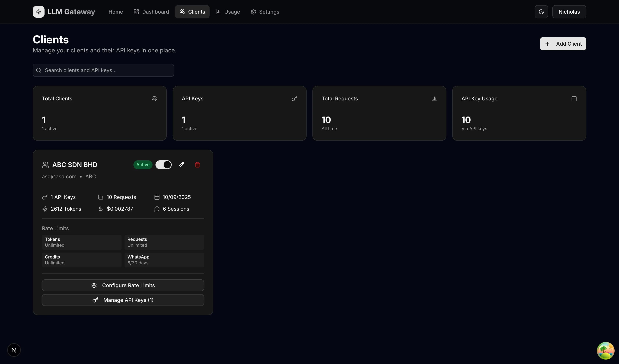
Task: Edit ABC SDN BHD with the pencil icon
Action: click(181, 165)
